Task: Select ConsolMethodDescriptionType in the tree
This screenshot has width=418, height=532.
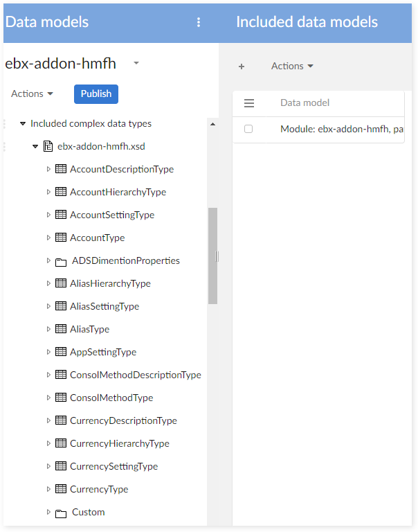Action: (x=135, y=375)
